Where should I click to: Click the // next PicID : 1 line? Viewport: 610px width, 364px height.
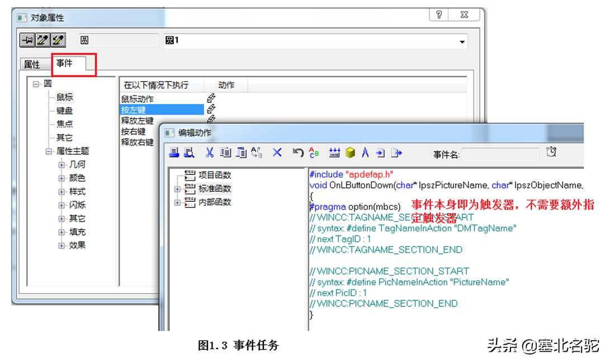click(338, 293)
